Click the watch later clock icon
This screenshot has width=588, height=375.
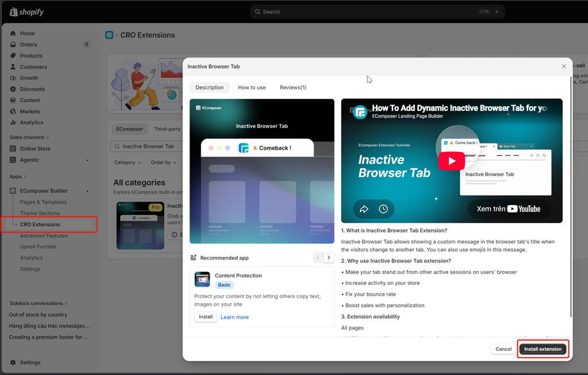click(383, 209)
